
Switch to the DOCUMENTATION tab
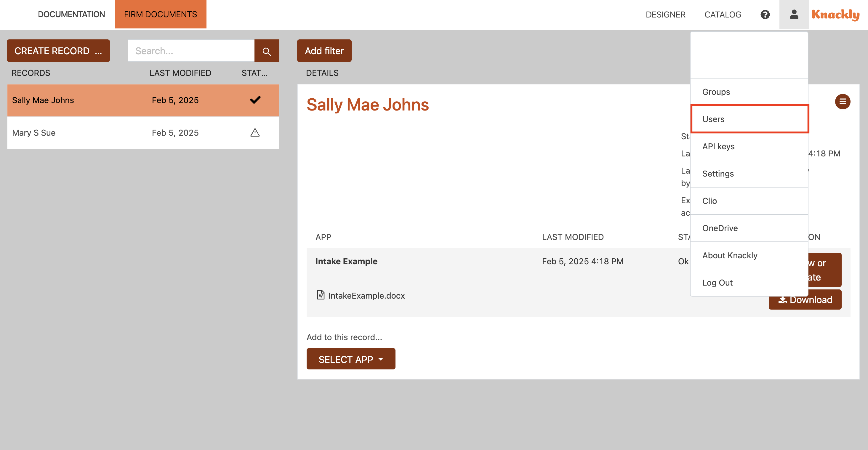click(71, 15)
